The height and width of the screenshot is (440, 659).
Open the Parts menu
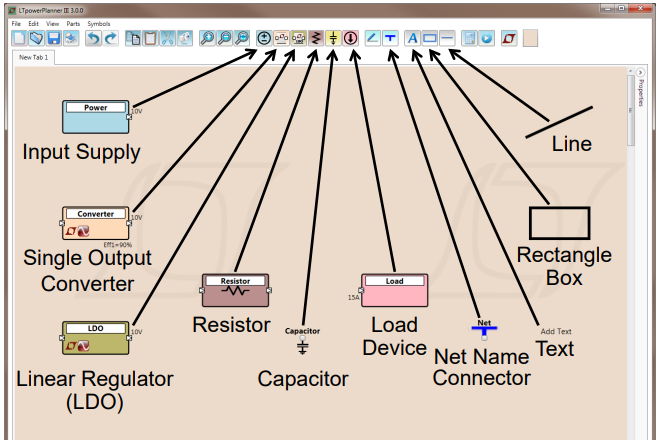pos(73,22)
